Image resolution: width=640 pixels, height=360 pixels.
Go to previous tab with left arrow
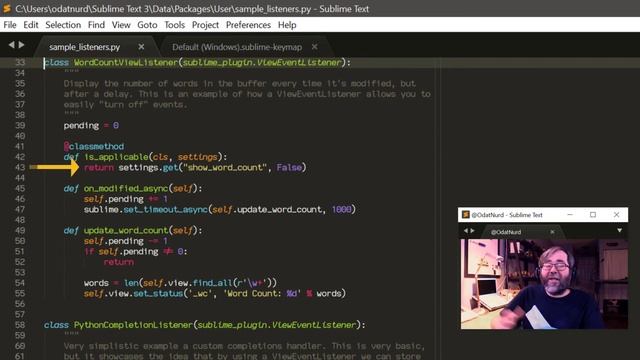(11, 45)
